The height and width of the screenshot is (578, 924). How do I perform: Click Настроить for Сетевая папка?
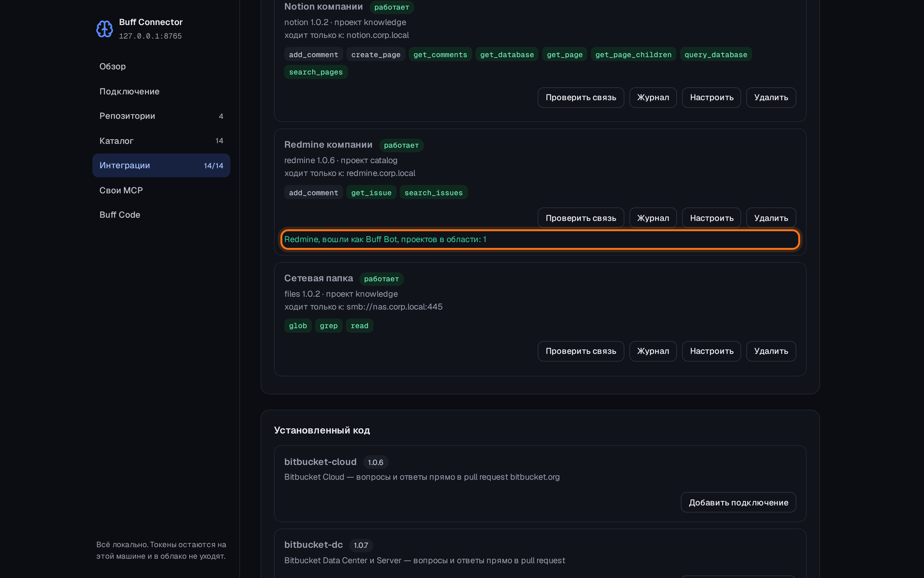tap(711, 351)
